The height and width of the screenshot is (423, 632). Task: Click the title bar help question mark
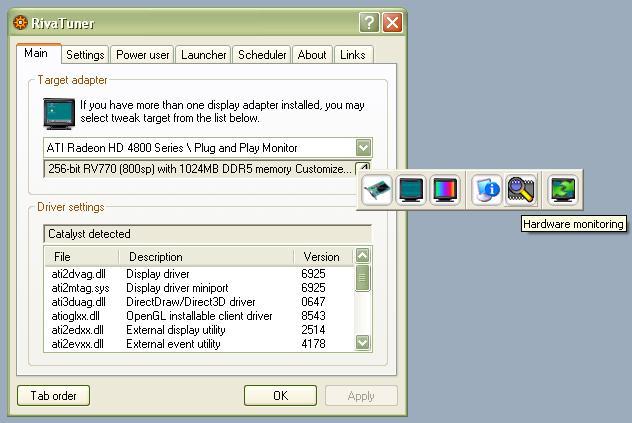tap(369, 23)
